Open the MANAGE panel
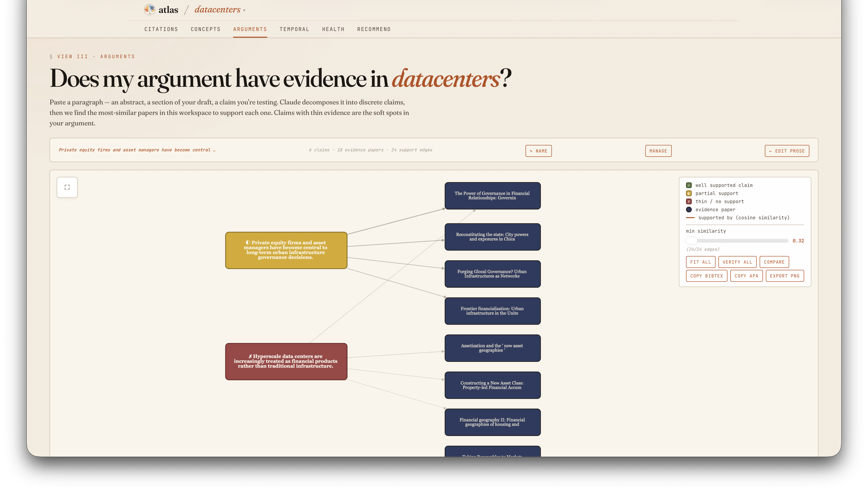Viewport: 868px width, 492px height. 658,151
